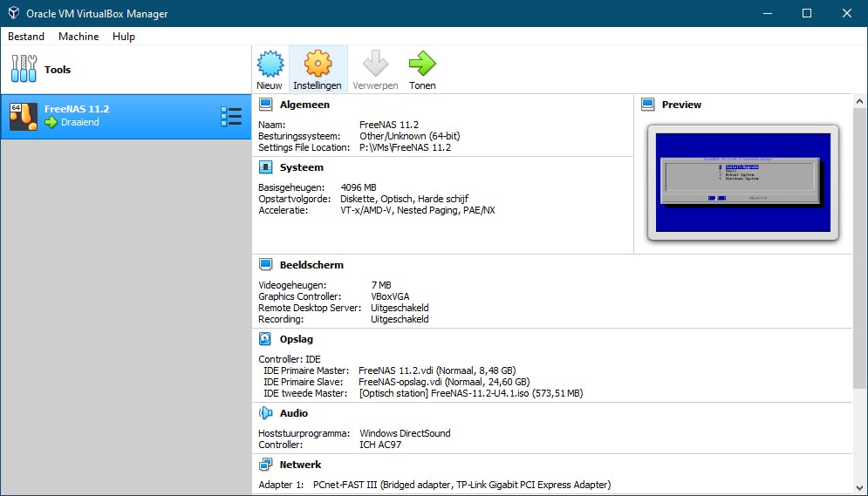Click the green Tonen arrow icon
Screen dimensions: 868x496
[422, 64]
